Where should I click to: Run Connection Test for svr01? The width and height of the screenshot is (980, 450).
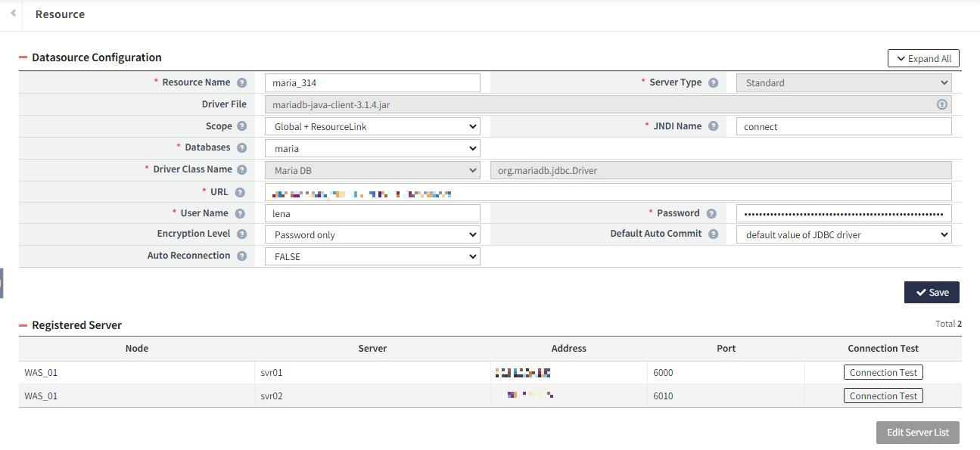[883, 371]
